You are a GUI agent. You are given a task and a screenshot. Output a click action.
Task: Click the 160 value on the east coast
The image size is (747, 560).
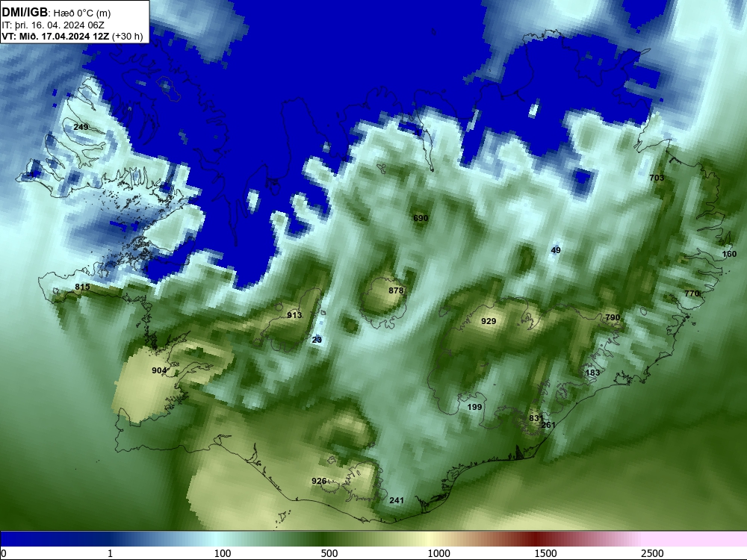(729, 254)
